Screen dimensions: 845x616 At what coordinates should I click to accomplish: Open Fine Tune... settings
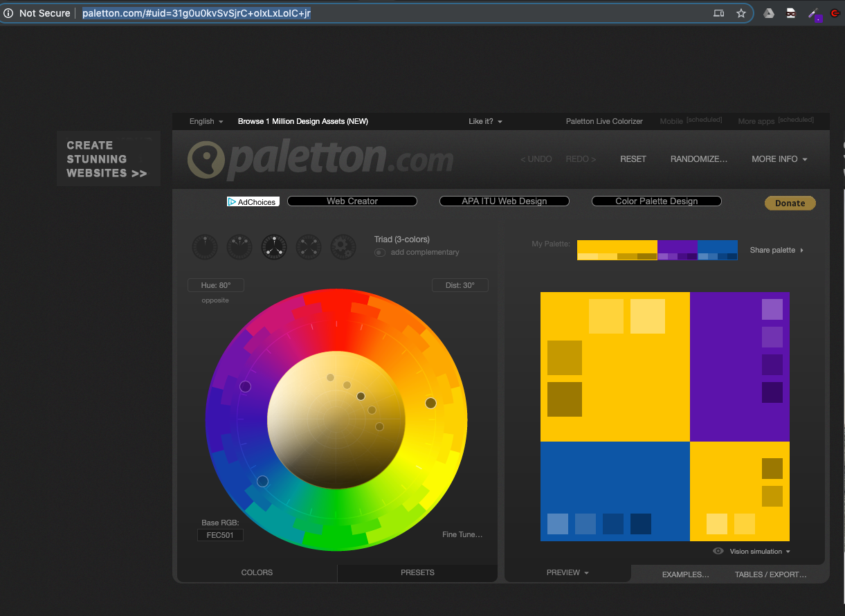point(462,534)
